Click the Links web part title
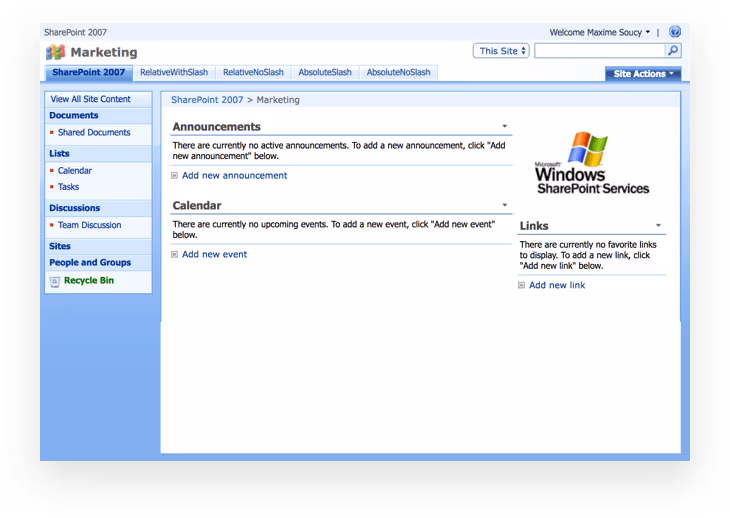The width and height of the screenshot is (730, 518). [x=534, y=226]
